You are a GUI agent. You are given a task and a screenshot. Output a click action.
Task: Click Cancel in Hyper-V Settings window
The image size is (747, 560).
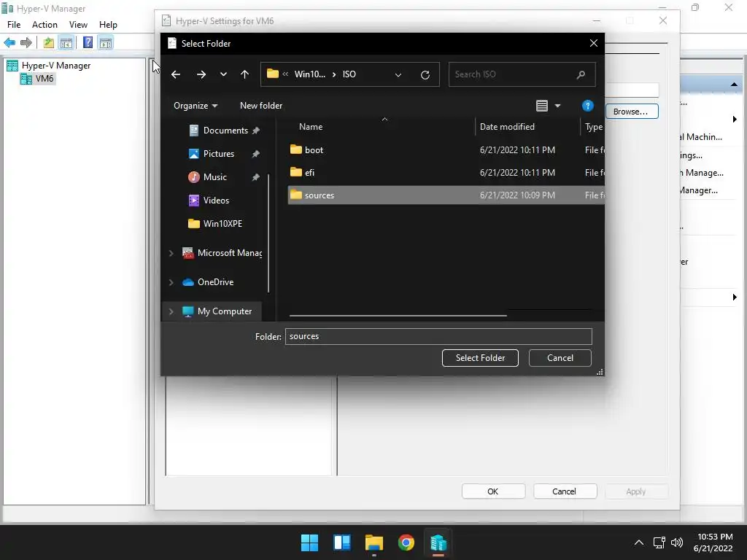click(x=565, y=491)
